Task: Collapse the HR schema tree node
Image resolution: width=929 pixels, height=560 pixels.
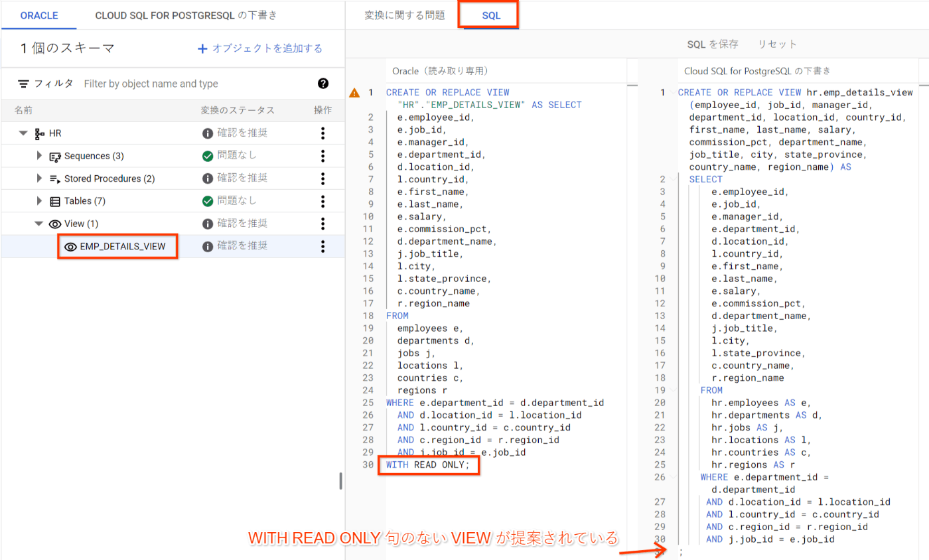Action: click(23, 133)
